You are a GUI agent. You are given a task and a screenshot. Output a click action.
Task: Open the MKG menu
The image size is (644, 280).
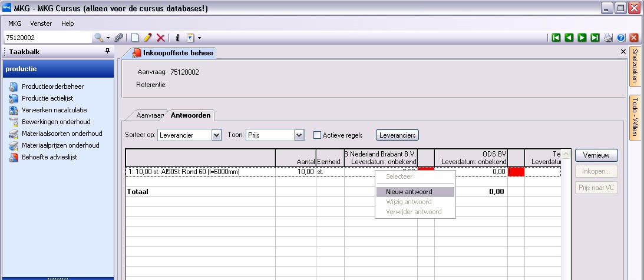(14, 24)
